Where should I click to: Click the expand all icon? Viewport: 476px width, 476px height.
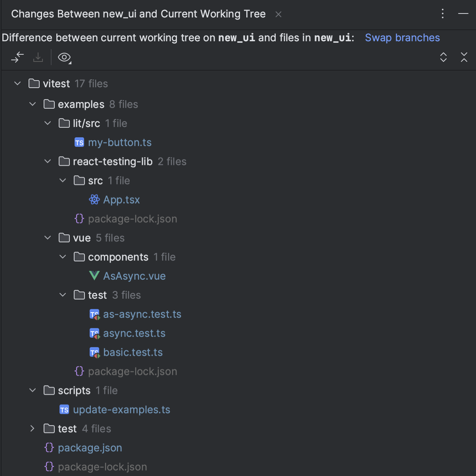[x=443, y=58]
